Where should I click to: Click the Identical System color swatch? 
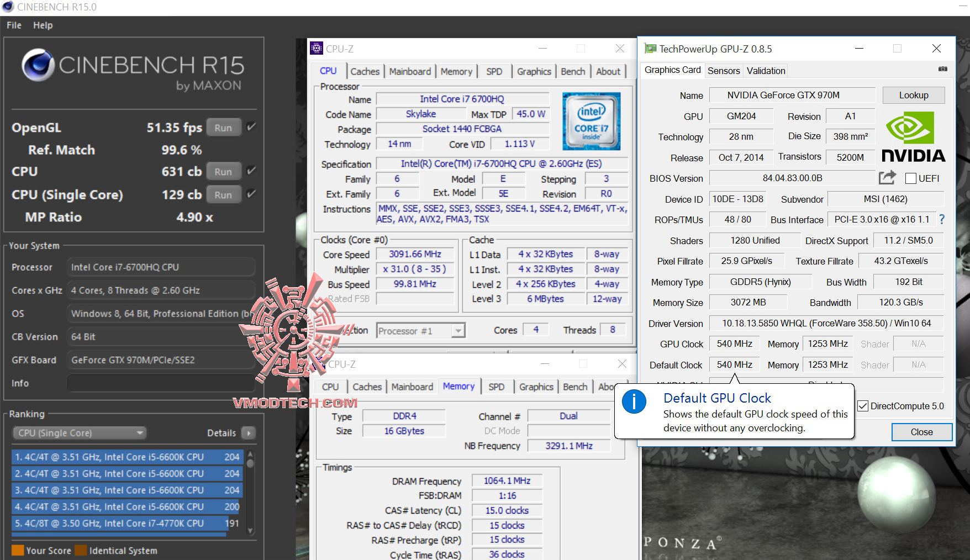[x=81, y=550]
